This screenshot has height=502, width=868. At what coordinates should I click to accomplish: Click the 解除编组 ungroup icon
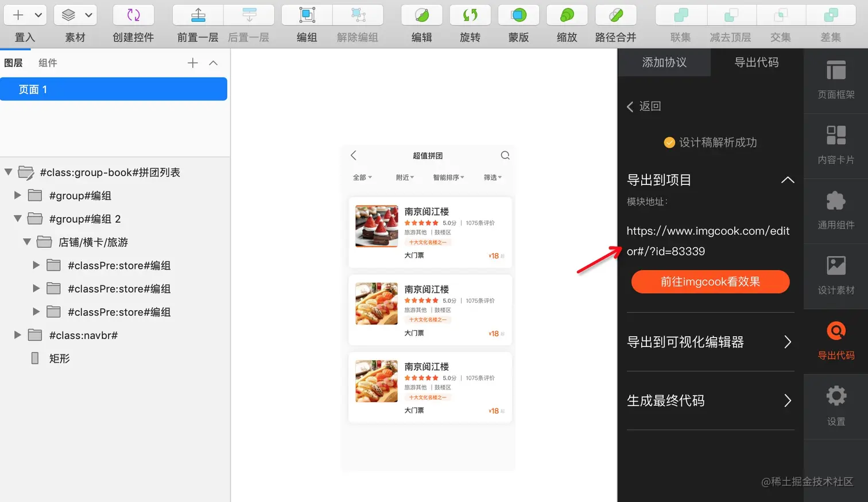358,15
